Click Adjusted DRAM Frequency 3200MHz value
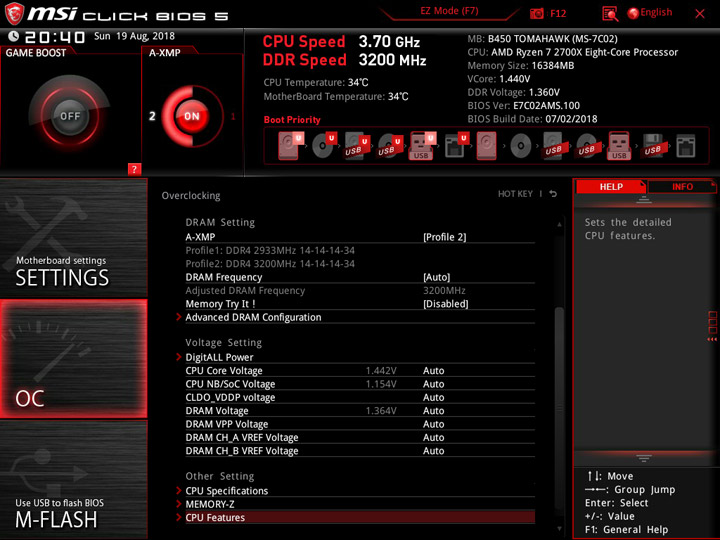Viewport: 720px width, 540px height. pos(444,291)
